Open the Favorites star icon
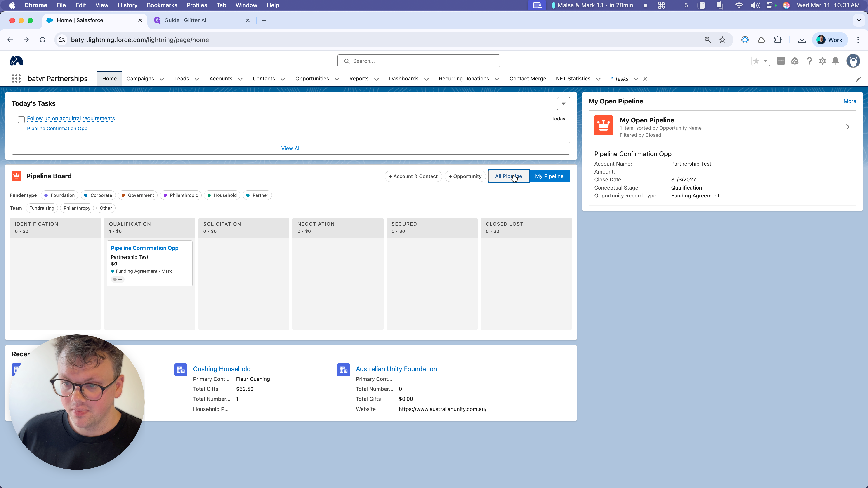The height and width of the screenshot is (488, 868). coord(756,61)
